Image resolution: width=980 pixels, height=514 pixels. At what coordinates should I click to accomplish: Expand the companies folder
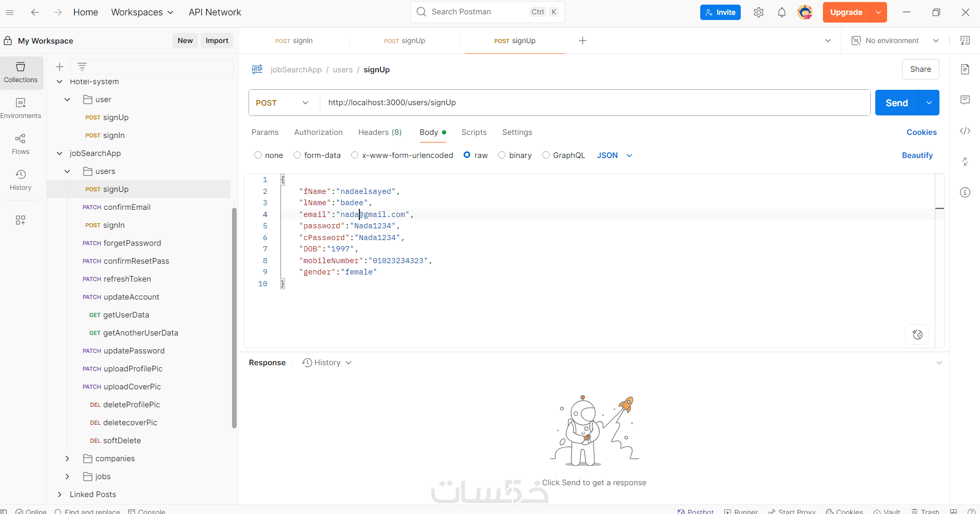click(x=67, y=459)
